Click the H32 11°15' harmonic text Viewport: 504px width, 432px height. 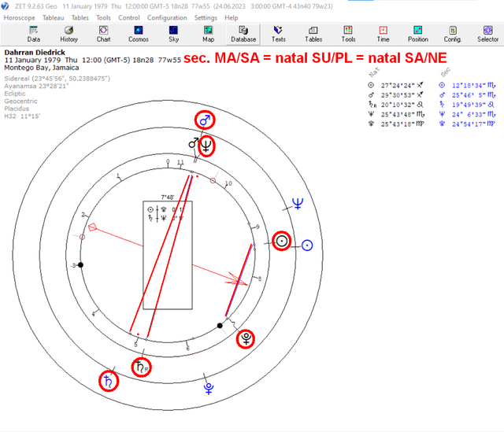(x=22, y=116)
